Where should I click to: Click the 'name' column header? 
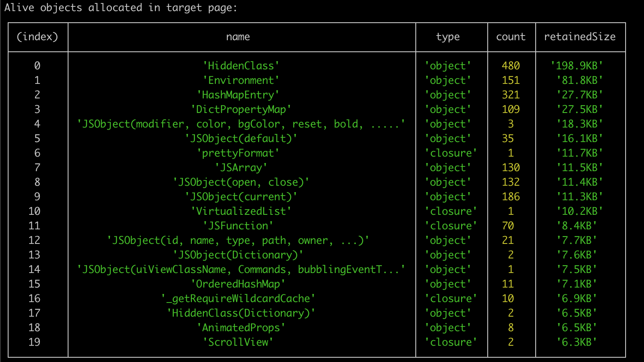pos(238,37)
